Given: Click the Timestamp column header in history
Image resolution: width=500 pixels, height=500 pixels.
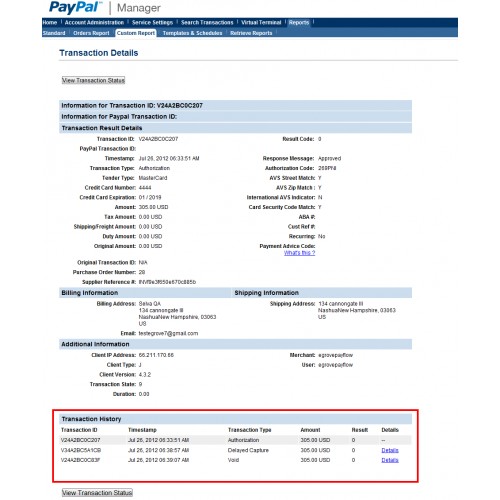Looking at the screenshot, I should pos(142,430).
